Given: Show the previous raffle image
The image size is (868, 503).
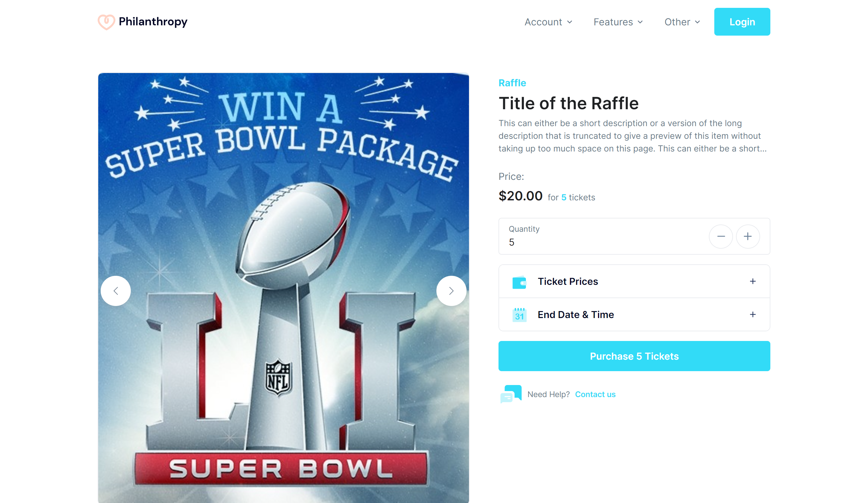Looking at the screenshot, I should [116, 291].
